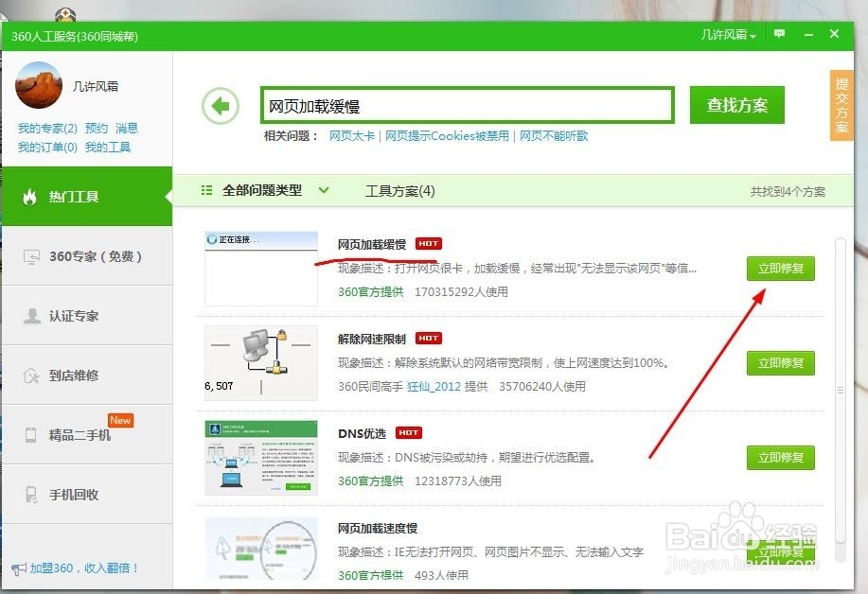Open the 预约 link
The image size is (868, 594).
point(97,129)
